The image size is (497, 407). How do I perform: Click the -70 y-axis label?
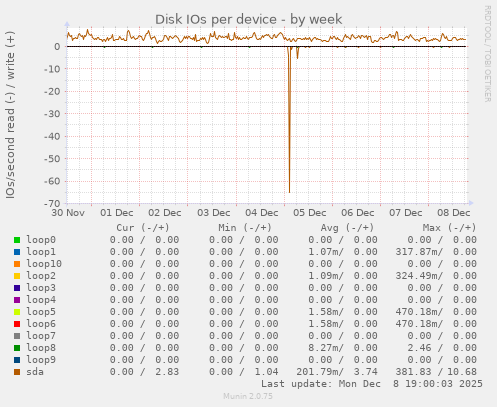coord(52,203)
